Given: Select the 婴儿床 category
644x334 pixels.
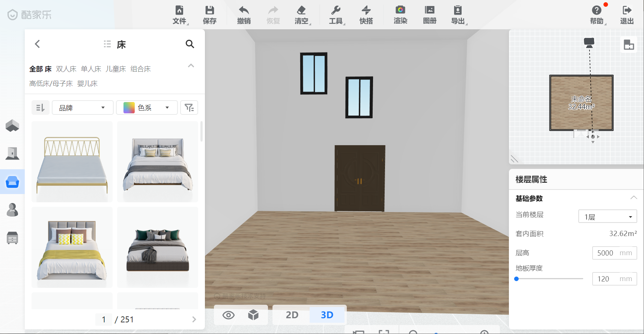Looking at the screenshot, I should click(87, 84).
